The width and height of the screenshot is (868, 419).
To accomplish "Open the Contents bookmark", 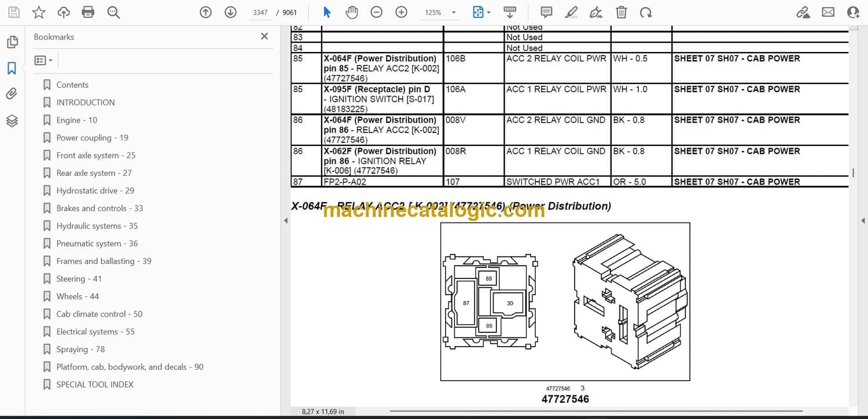I will tap(72, 84).
